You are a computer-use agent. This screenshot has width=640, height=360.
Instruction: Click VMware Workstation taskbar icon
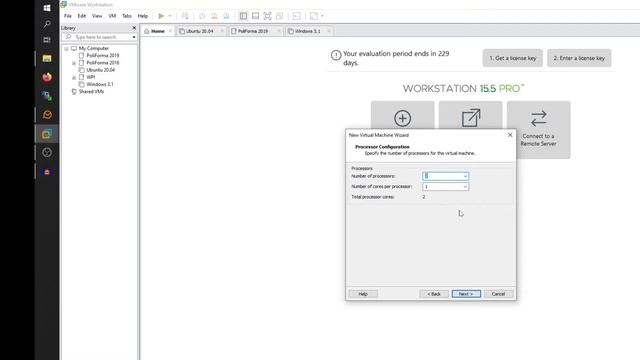point(47,134)
